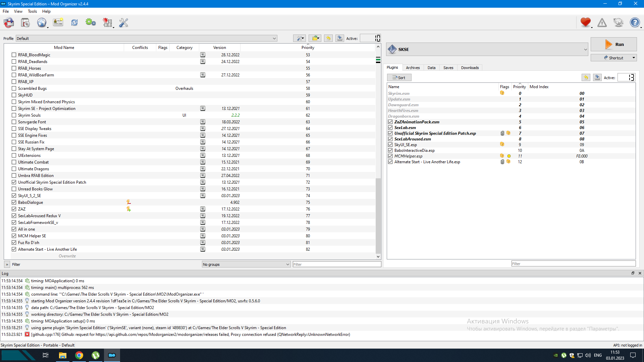
Task: Click the plugin list restore backup icon
Action: 586,77
